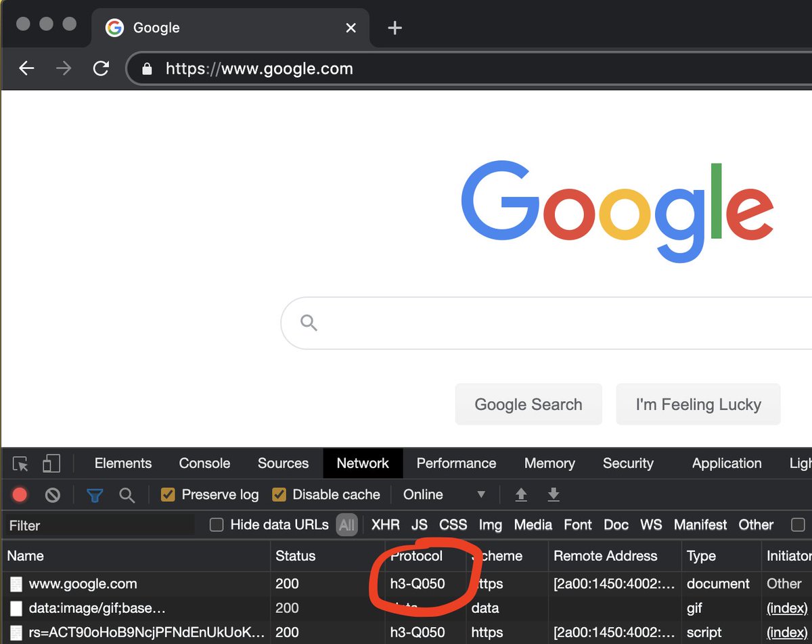812x644 pixels.
Task: Open the Application panel tab
Action: pos(727,463)
